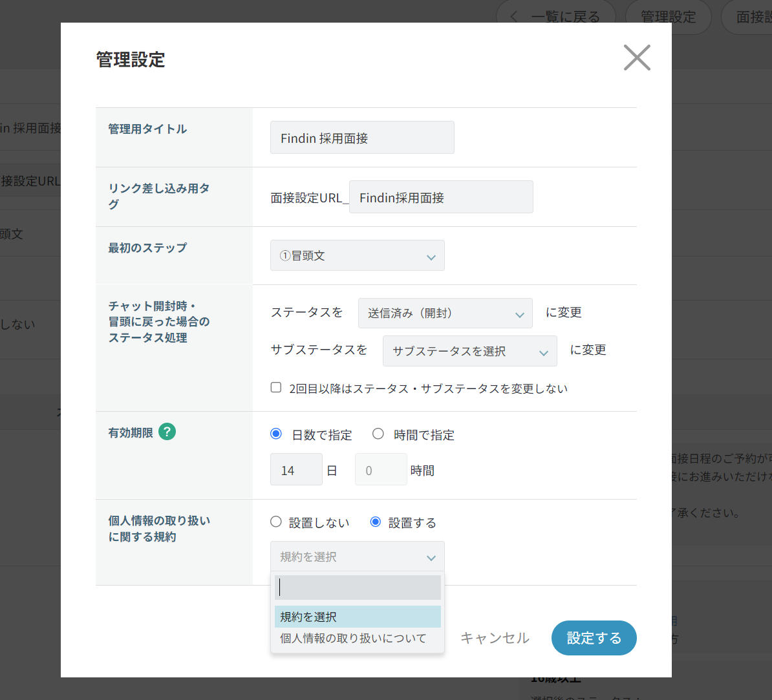Open the 送信済み（開封） status dropdown
This screenshot has height=700, width=772.
coord(445,313)
